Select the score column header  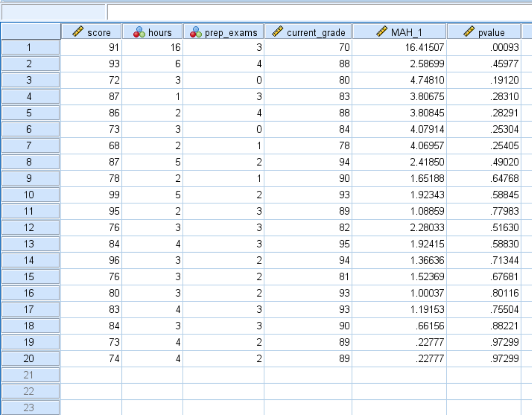coord(91,32)
